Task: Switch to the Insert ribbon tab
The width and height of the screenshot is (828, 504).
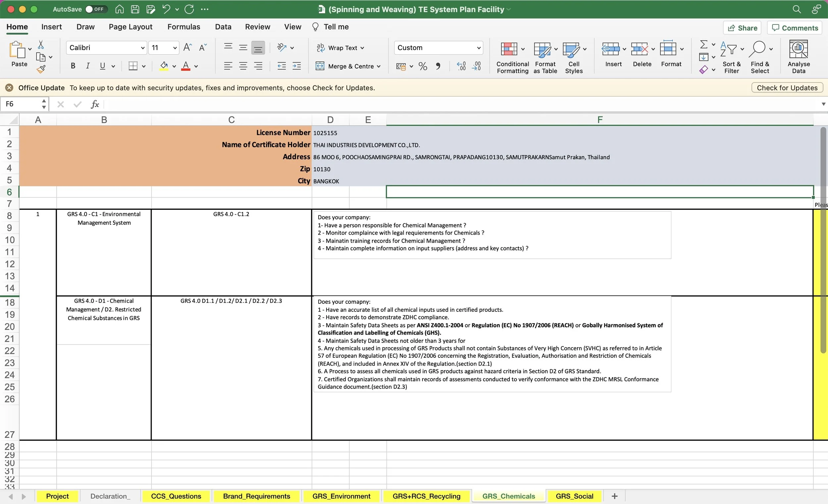Action: coord(51,26)
